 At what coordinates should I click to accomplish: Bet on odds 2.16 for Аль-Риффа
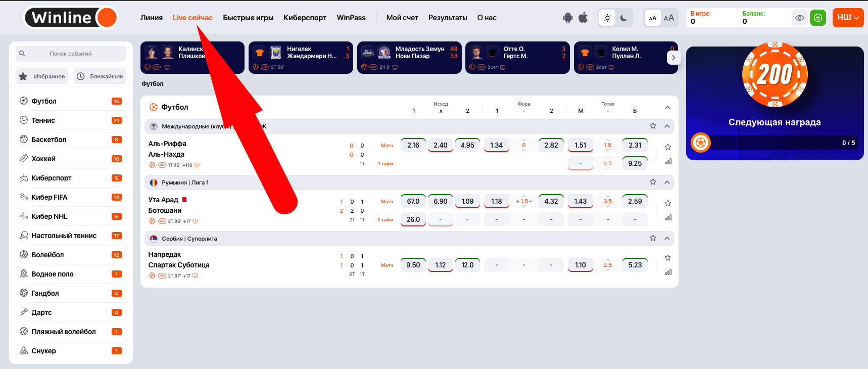[413, 145]
